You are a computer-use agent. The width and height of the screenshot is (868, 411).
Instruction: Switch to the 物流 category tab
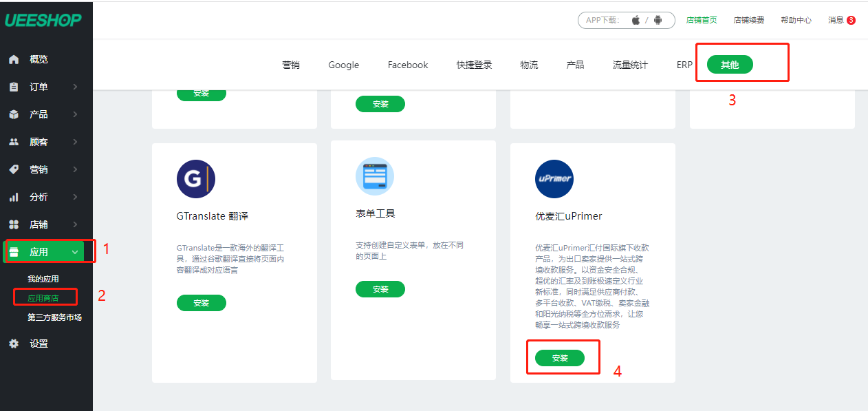530,65
